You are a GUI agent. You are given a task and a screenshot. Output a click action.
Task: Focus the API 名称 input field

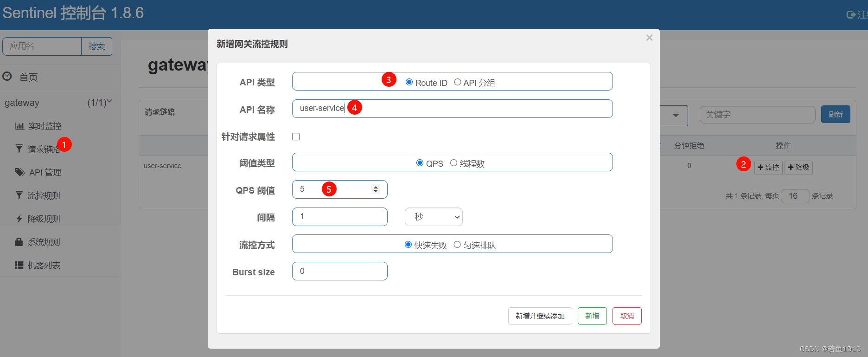(x=453, y=109)
